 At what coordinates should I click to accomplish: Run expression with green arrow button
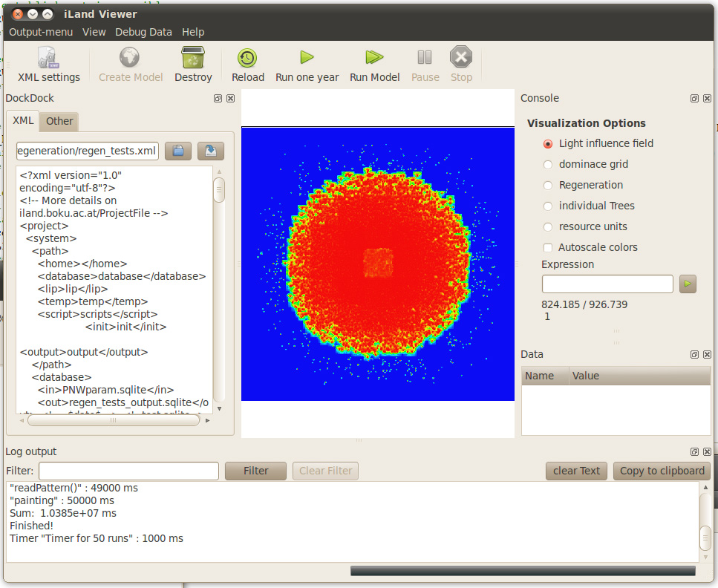[688, 284]
